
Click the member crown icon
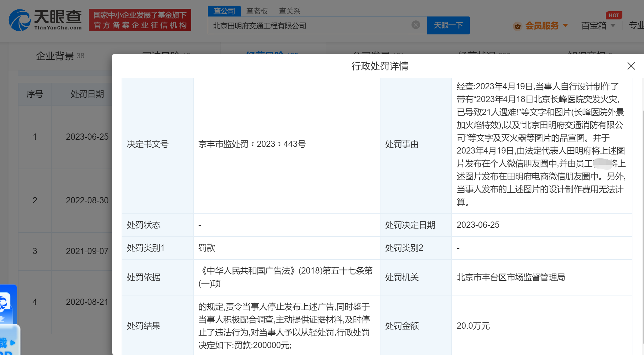point(517,26)
